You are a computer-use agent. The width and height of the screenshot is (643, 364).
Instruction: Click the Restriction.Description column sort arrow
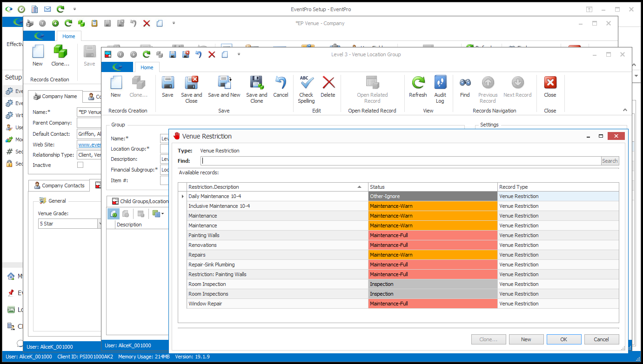click(x=359, y=187)
